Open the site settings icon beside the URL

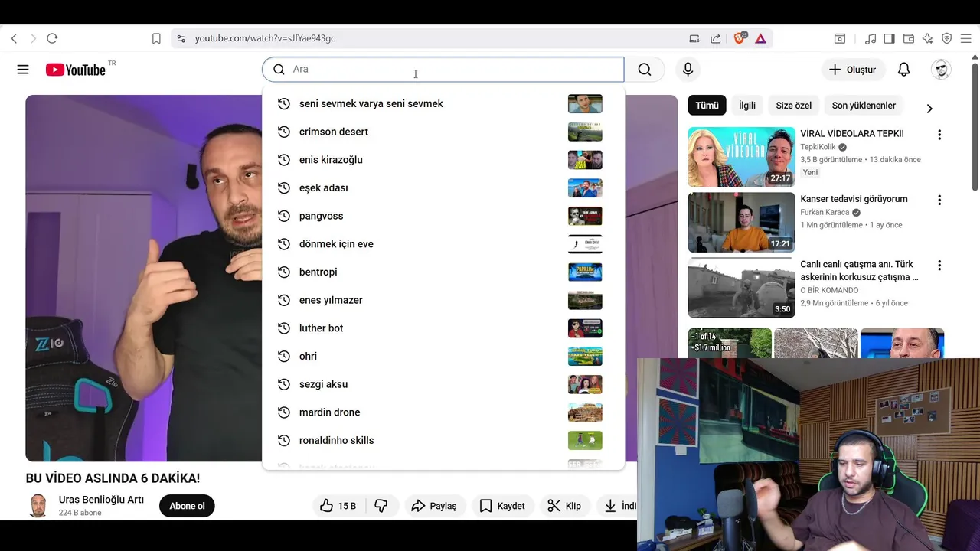click(x=181, y=38)
